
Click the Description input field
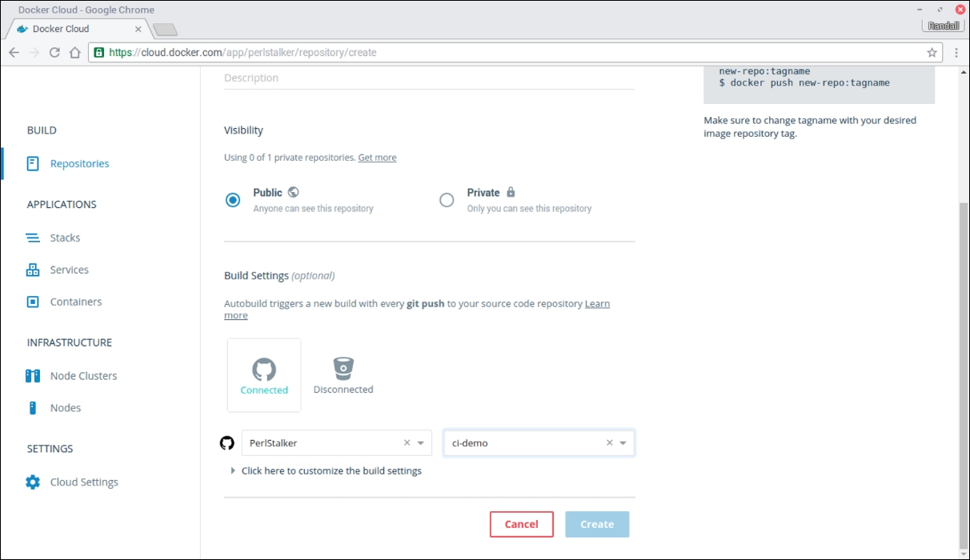(x=429, y=78)
